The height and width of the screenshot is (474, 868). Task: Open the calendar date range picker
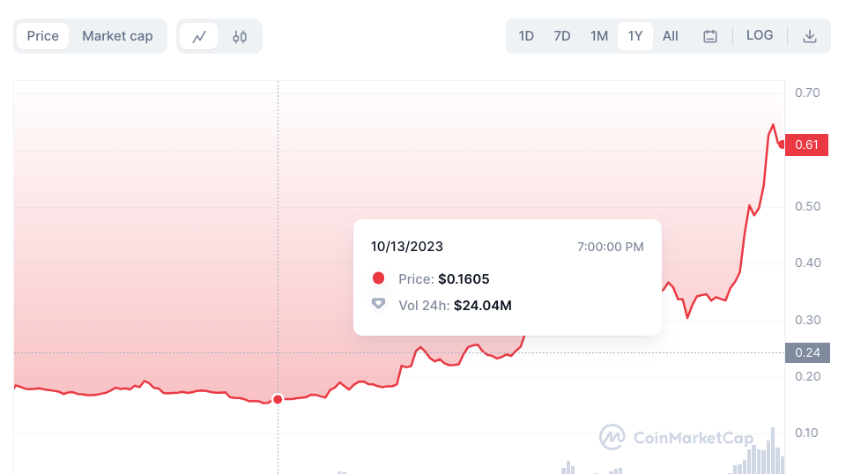pos(709,36)
